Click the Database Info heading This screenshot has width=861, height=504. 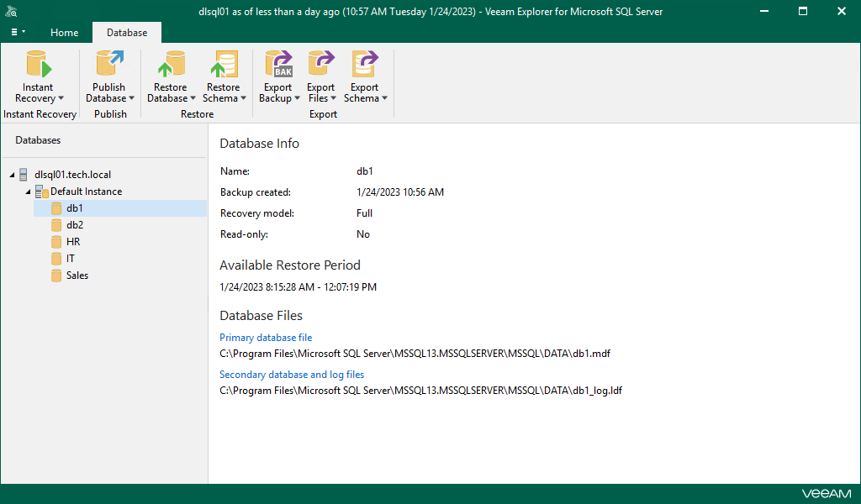point(259,144)
